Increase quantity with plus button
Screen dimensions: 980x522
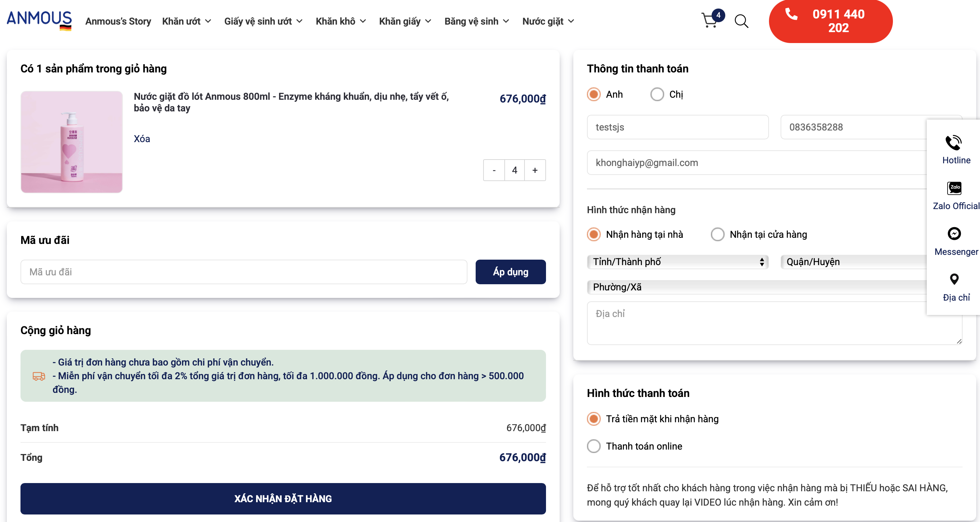point(535,170)
